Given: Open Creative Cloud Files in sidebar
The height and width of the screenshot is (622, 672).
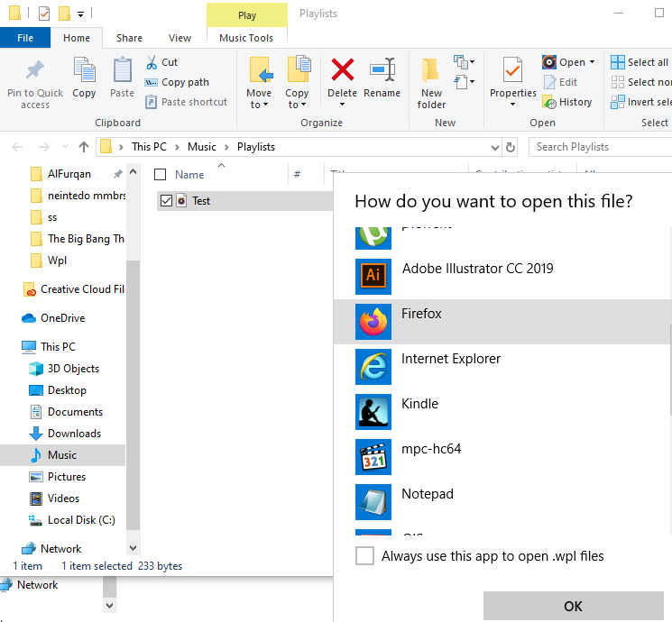Looking at the screenshot, I should (74, 289).
